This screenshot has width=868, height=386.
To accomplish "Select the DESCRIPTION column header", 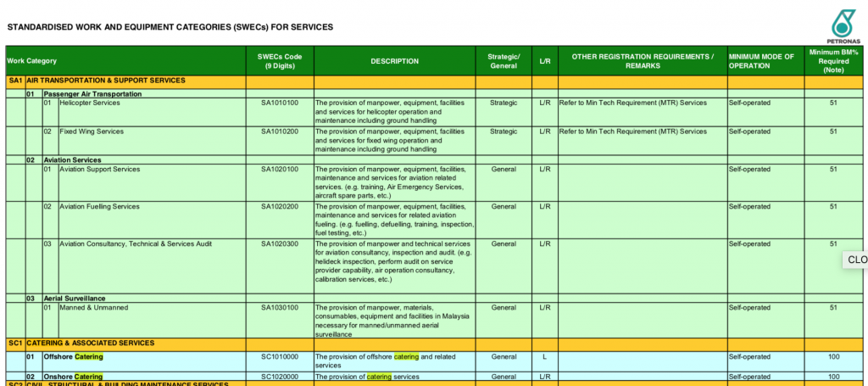I will coord(394,61).
